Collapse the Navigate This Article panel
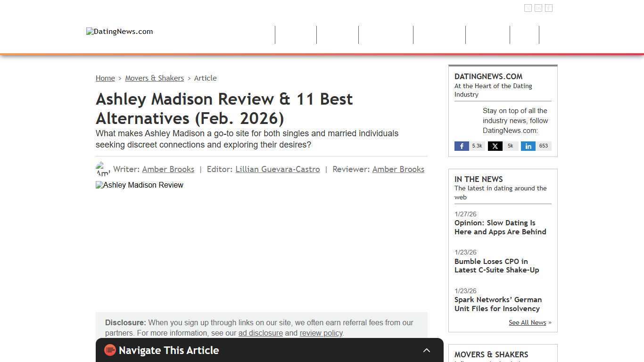Screen dimensions: 644x362 pyautogui.click(x=427, y=350)
